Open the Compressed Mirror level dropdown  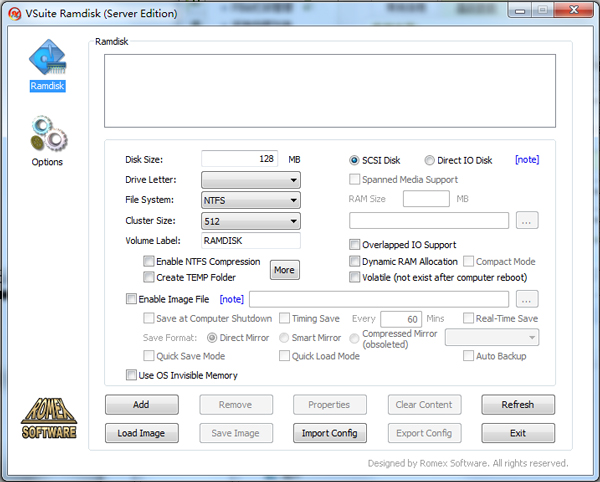pos(492,337)
